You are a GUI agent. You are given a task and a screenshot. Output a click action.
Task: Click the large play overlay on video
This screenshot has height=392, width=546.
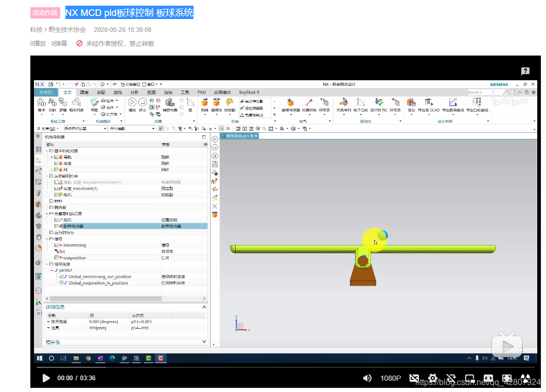pyautogui.click(x=507, y=346)
